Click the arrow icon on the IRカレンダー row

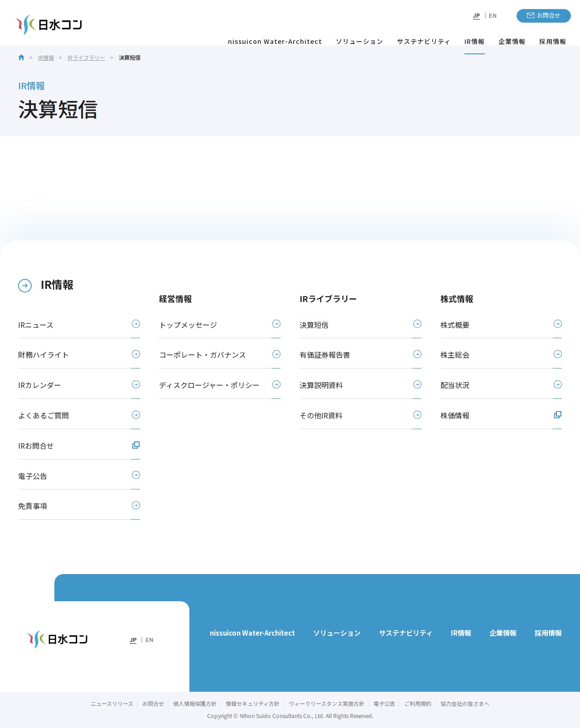(x=136, y=384)
